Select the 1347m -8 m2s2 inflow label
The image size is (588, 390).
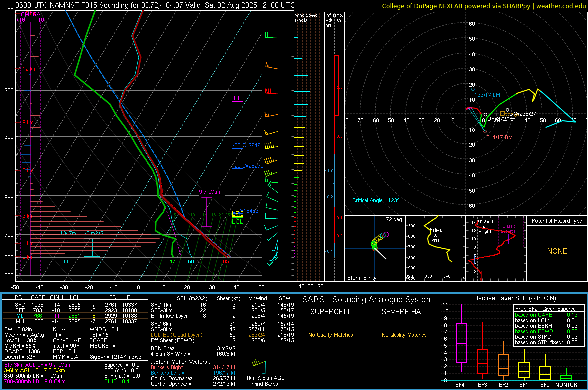82,233
